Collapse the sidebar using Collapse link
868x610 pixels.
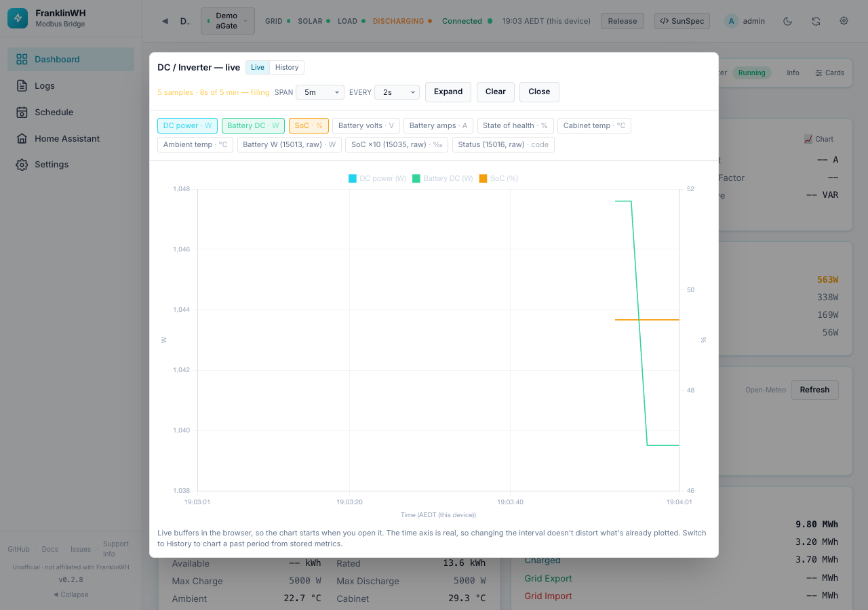(71, 594)
